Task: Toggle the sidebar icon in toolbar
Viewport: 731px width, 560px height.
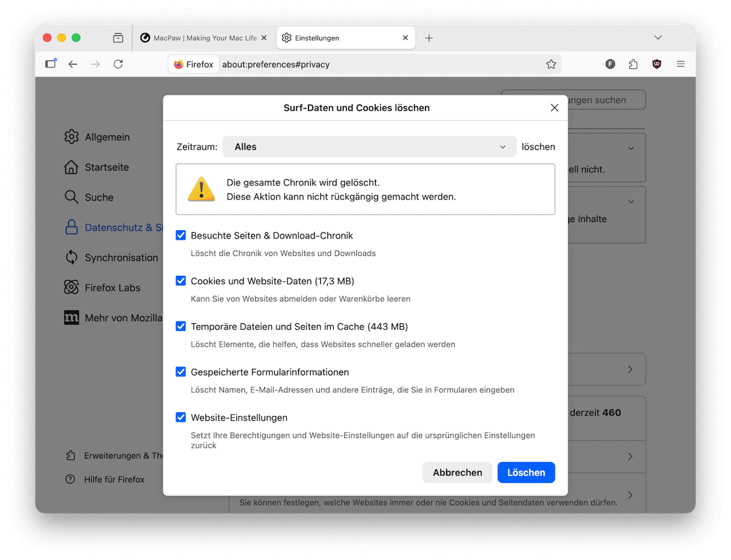Action: coord(50,64)
